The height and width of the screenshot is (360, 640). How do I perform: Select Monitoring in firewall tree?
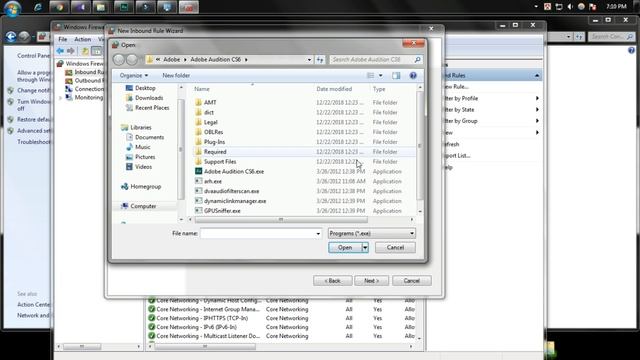(88, 98)
